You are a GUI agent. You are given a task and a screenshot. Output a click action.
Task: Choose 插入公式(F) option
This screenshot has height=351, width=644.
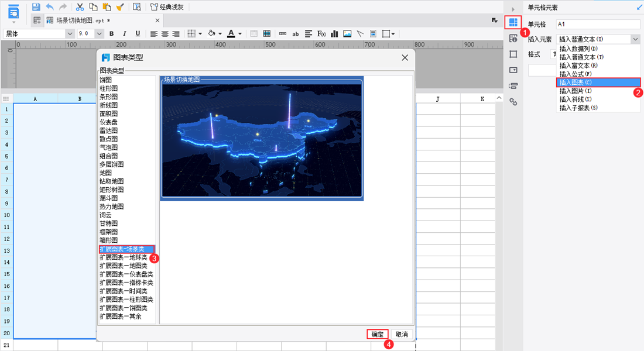point(598,74)
